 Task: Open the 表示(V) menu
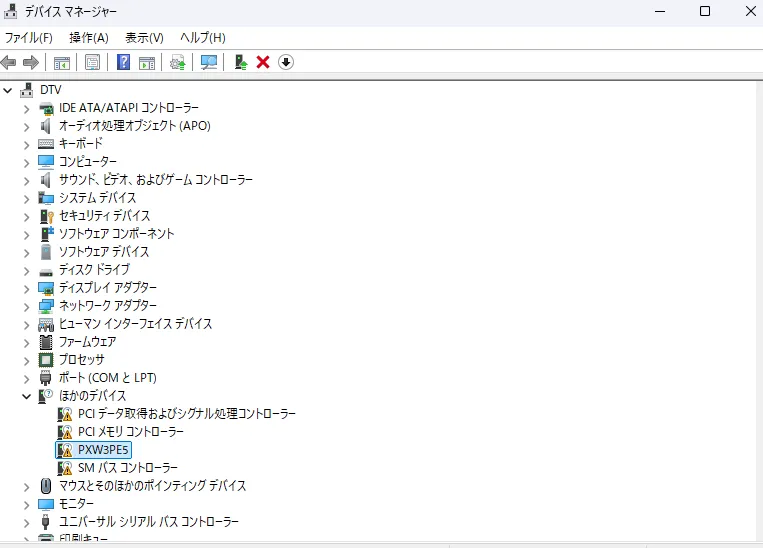tap(144, 37)
